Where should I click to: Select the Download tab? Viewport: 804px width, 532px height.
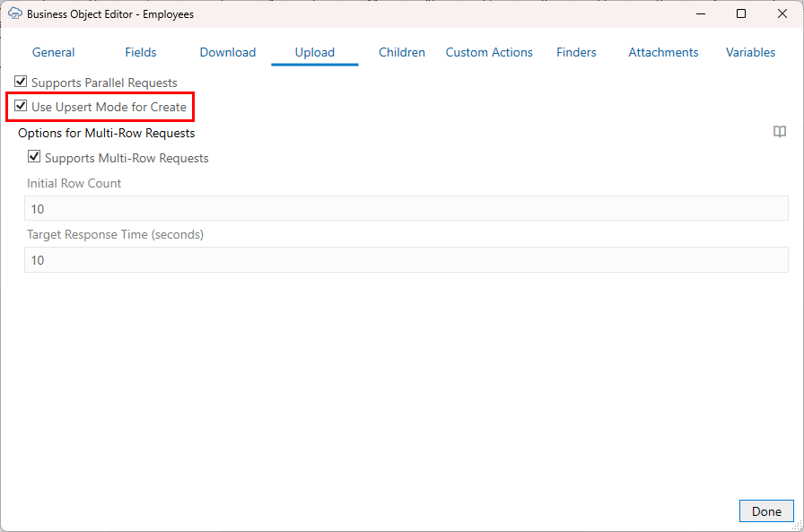[x=227, y=52]
